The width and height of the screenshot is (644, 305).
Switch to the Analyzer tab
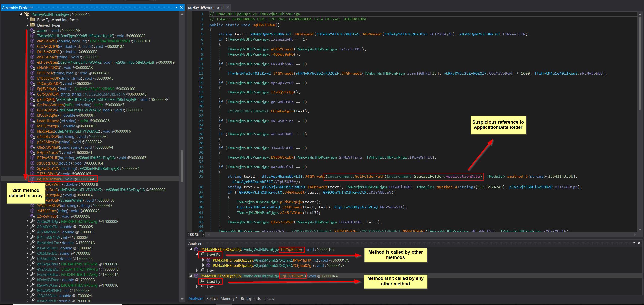click(x=196, y=298)
